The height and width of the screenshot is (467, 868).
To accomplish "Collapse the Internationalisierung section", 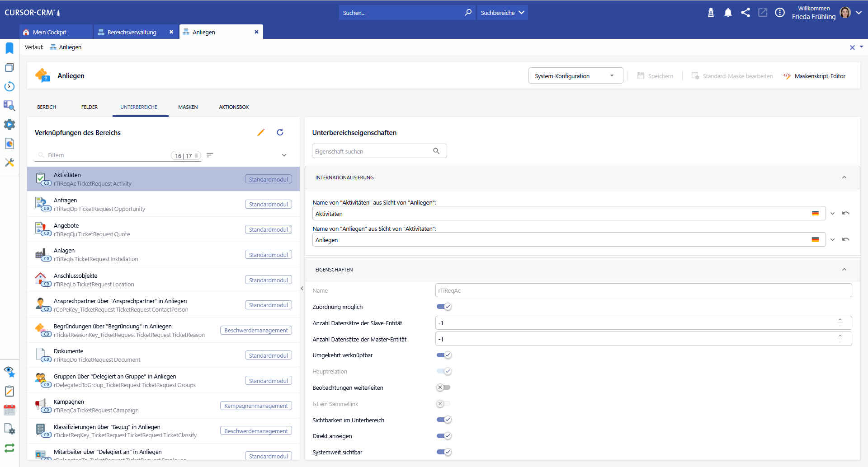I will 844,177.
